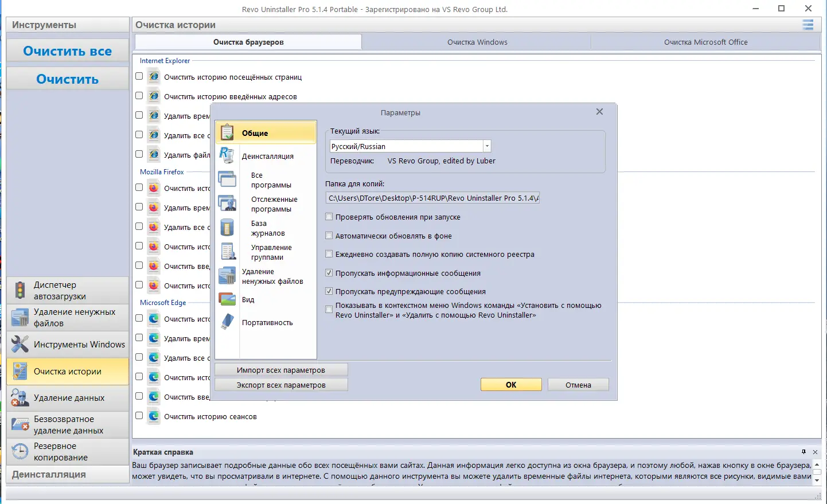Image resolution: width=827 pixels, height=504 pixels.
Task: Open the Вид picture icon
Action: click(227, 299)
